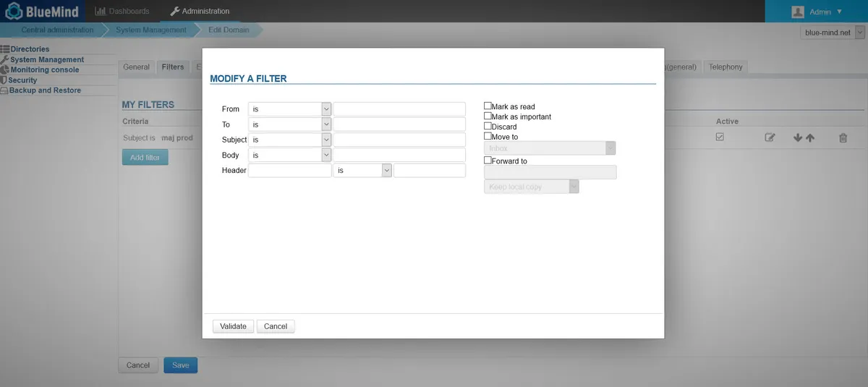Go to Central administration breadcrumb
The image size is (868, 387).
57,30
